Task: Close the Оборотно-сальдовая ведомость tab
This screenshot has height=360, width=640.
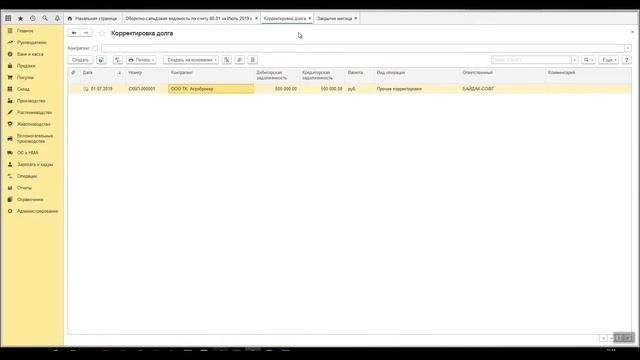Action: pyautogui.click(x=256, y=18)
